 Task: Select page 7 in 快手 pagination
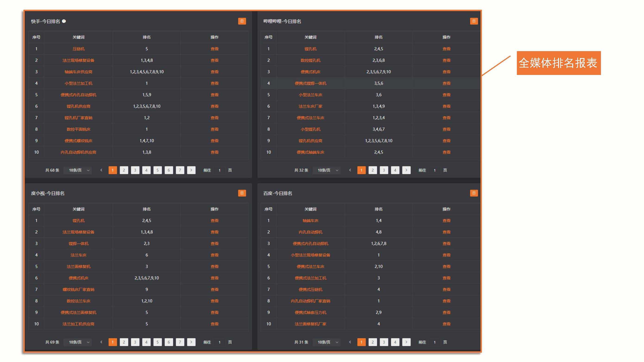(180, 170)
